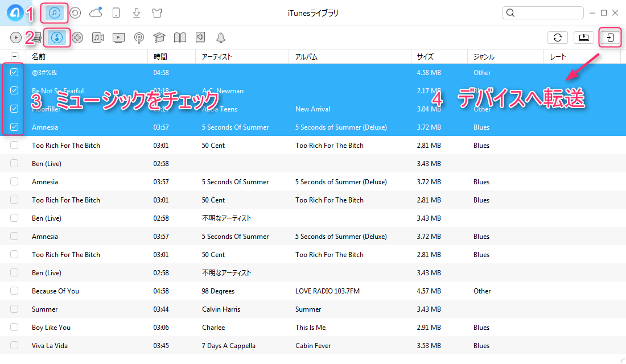Open the iCloud cloud icon
Viewport: 626px width, 364px height.
tap(96, 13)
